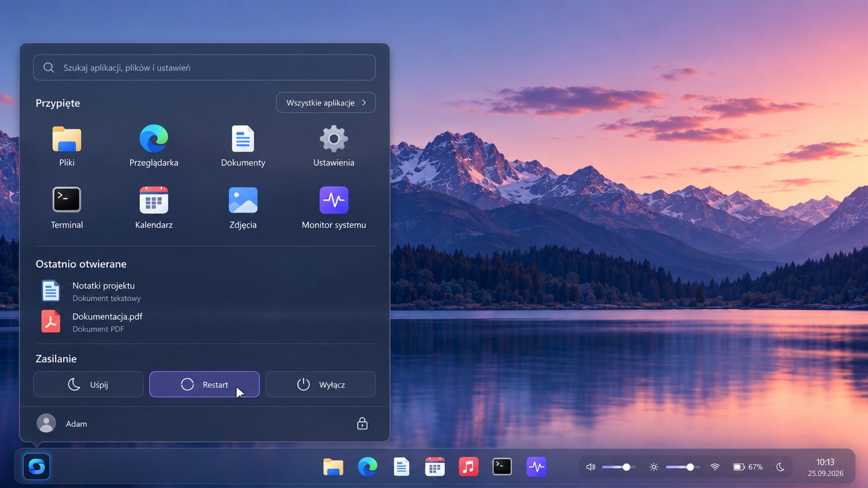Open the system monitor taskbar icon
Image resolution: width=868 pixels, height=488 pixels.
[537, 466]
